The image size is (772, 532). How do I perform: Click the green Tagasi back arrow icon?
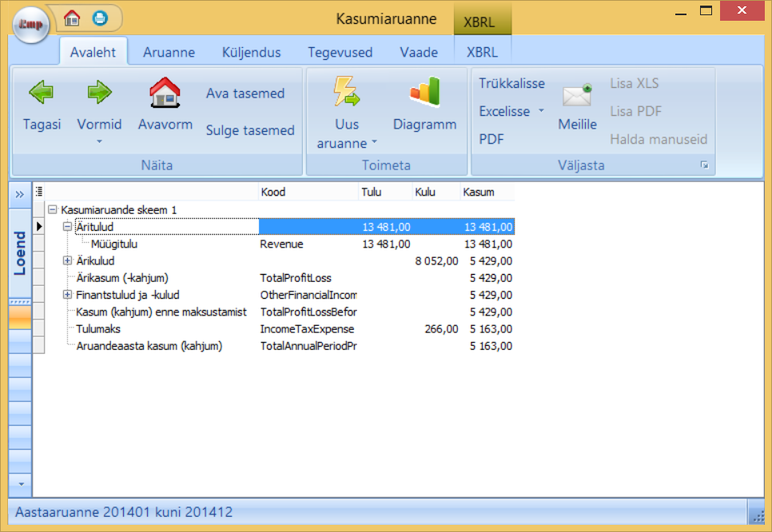pos(41,93)
